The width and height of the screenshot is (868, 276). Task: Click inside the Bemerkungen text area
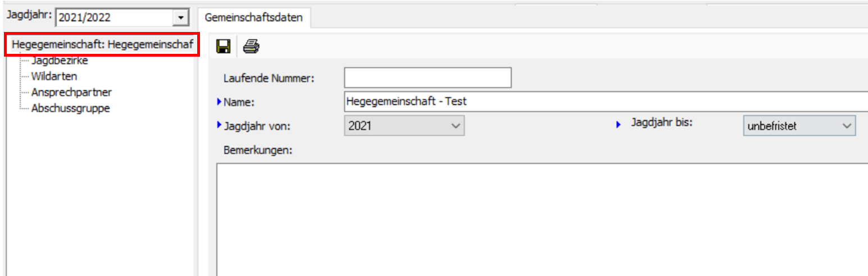[x=539, y=219]
